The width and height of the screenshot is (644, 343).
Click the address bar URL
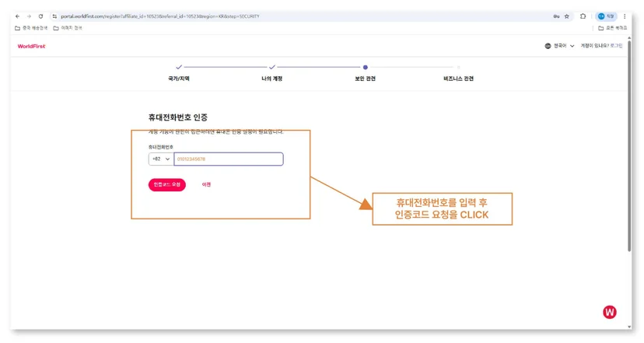pyautogui.click(x=160, y=16)
